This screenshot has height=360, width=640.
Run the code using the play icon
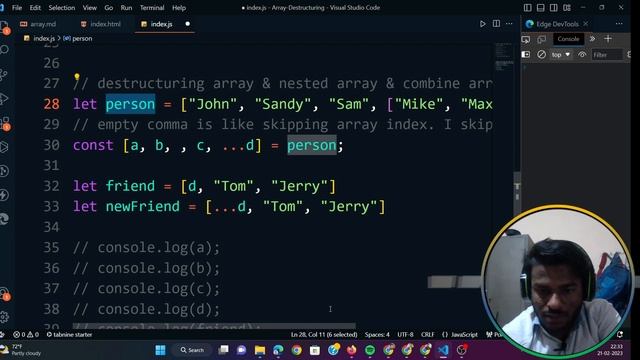(482, 24)
